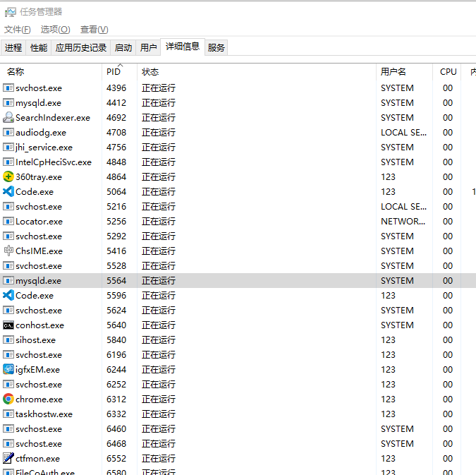Click PID value 5840 of sihost.exe
Image resolution: width=476 pixels, height=475 pixels.
pyautogui.click(x=116, y=339)
